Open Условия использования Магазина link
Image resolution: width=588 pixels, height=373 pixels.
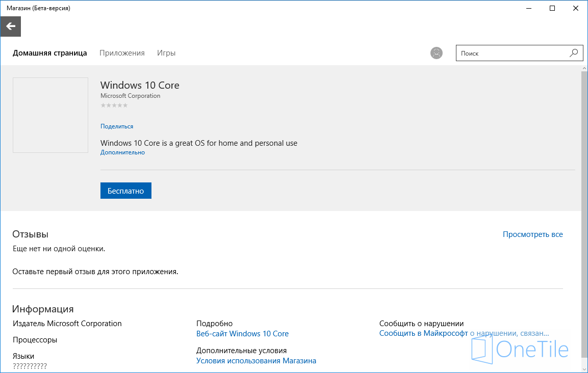256,361
